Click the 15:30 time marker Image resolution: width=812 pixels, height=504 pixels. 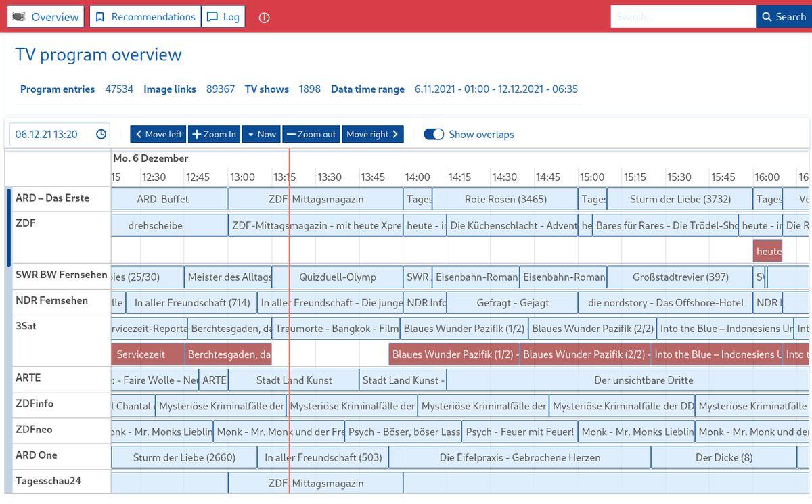coord(679,177)
